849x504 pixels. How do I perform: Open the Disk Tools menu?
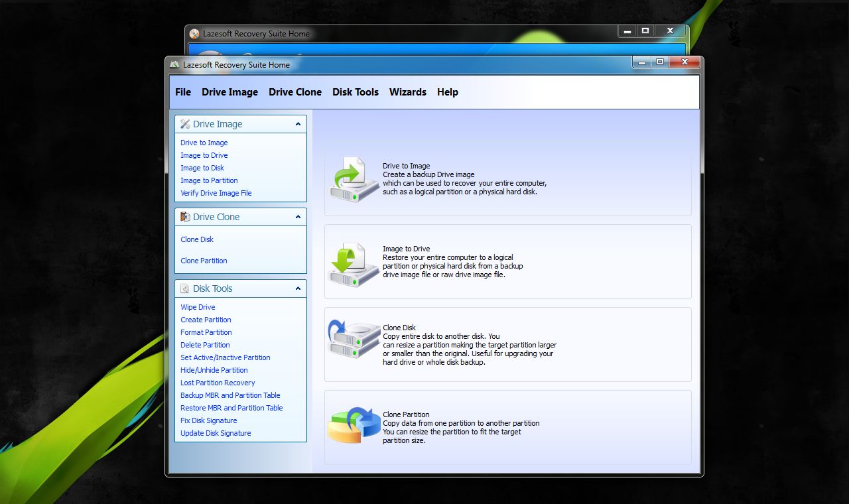pyautogui.click(x=356, y=92)
